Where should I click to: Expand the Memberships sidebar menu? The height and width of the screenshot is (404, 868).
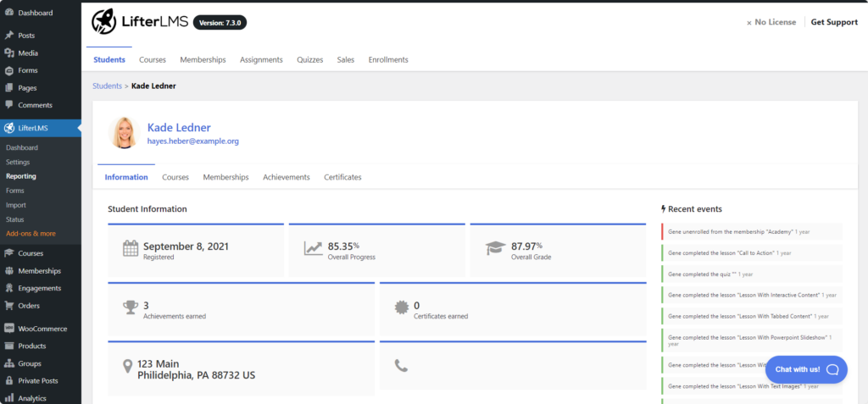(x=39, y=271)
